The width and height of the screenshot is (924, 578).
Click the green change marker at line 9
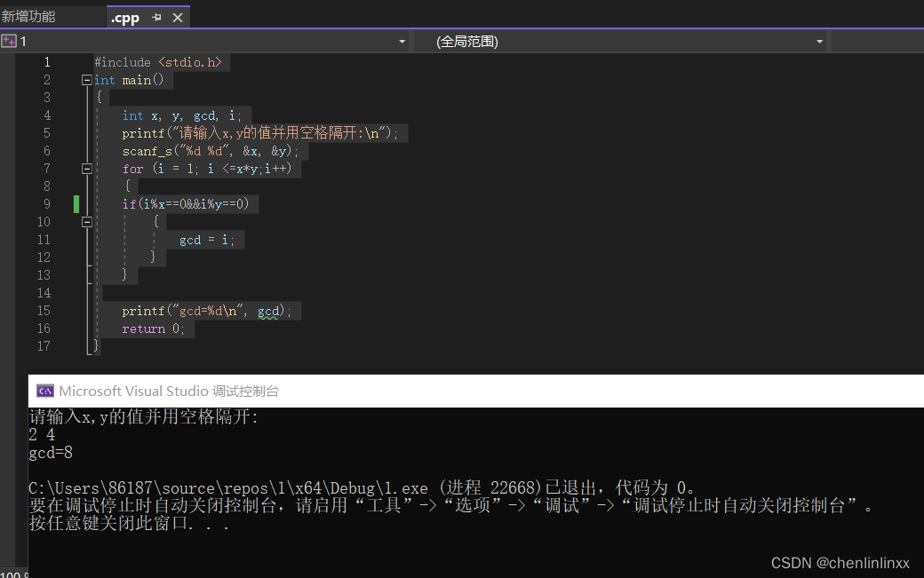coord(76,204)
